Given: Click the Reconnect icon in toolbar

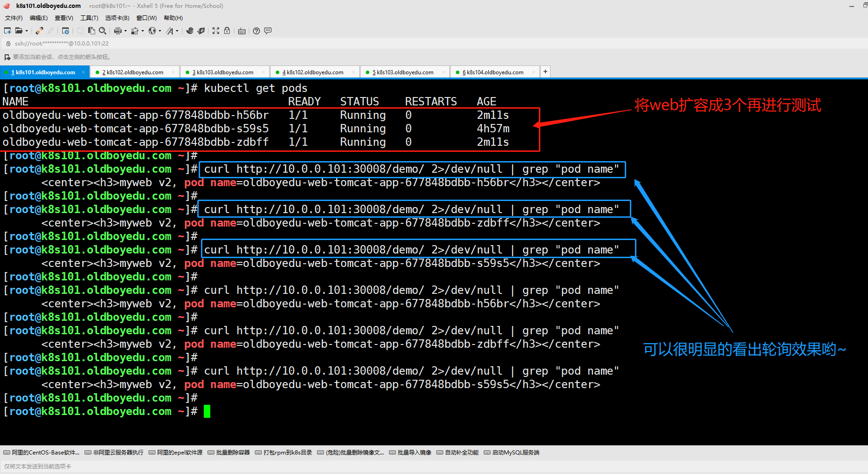Looking at the screenshot, I should tap(39, 31).
